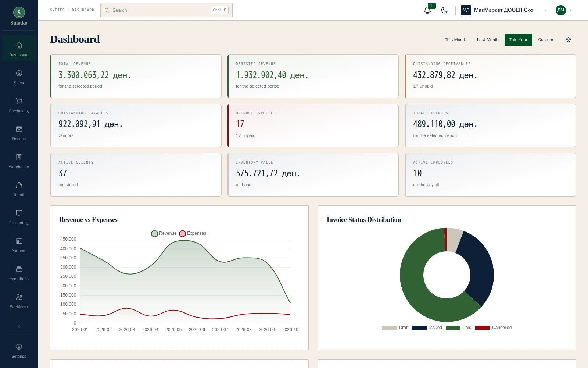Click the DASHBOARD breadcrumb

click(83, 10)
